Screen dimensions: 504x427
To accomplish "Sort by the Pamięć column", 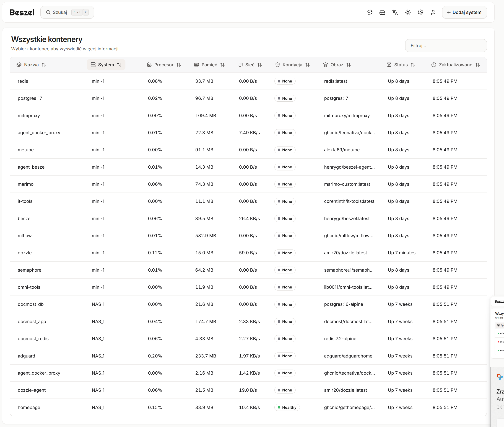I will coord(209,65).
